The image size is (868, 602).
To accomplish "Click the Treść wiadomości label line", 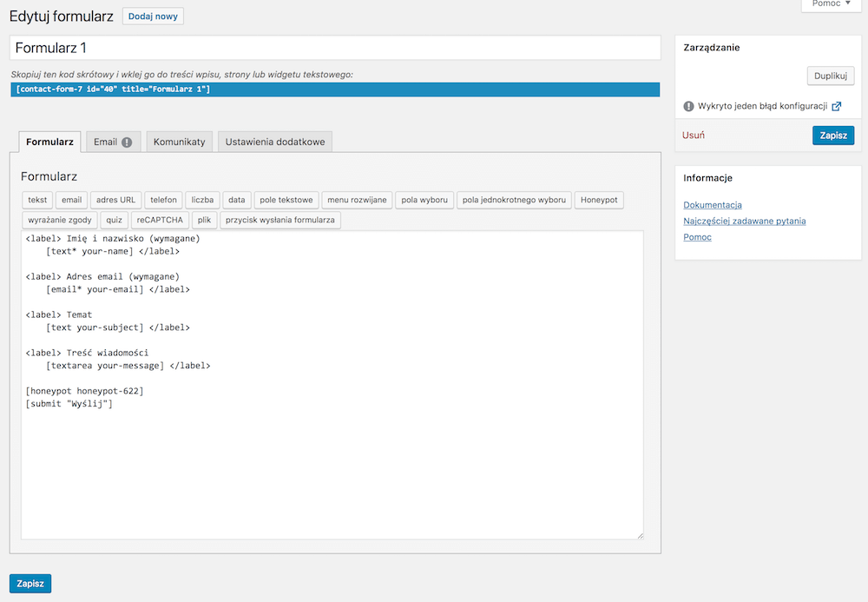I will (x=87, y=353).
